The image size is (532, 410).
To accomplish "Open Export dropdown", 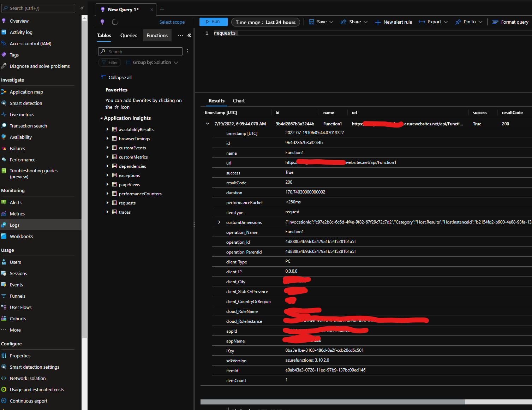I will (x=434, y=22).
